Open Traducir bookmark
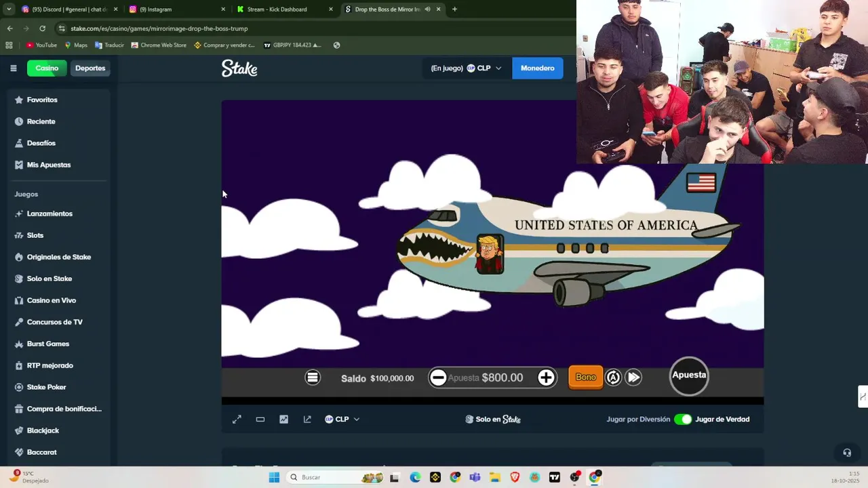Viewport: 868px width, 488px height. [109, 45]
